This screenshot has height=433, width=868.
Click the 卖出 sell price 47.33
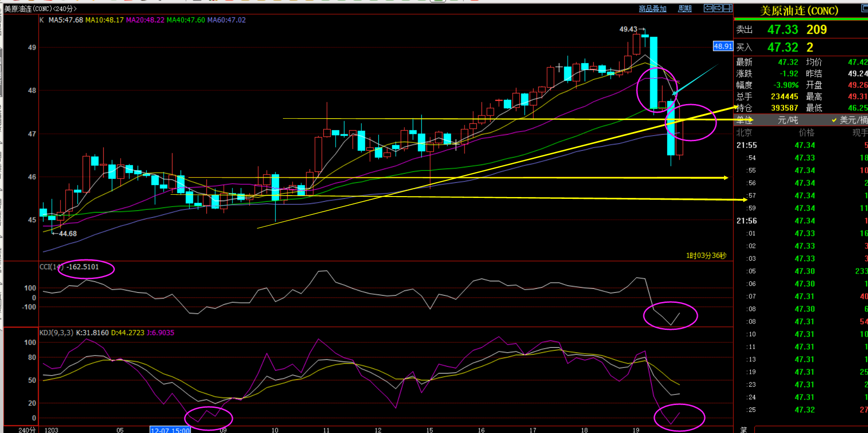click(783, 30)
